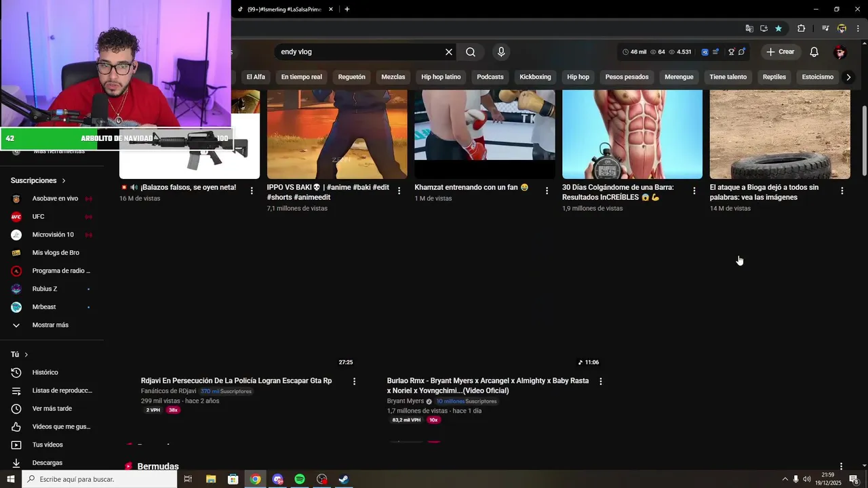This screenshot has height=488, width=868.
Task: Open options menu for 'IPPO VS BAKI' short
Action: pos(399,191)
